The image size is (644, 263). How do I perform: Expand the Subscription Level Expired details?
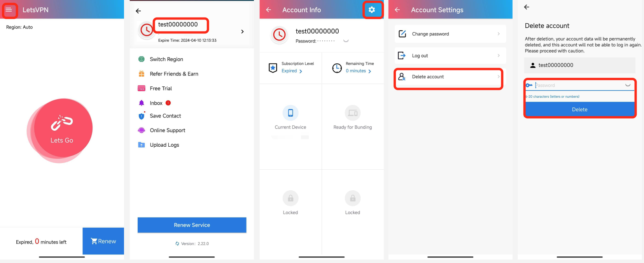point(292,71)
